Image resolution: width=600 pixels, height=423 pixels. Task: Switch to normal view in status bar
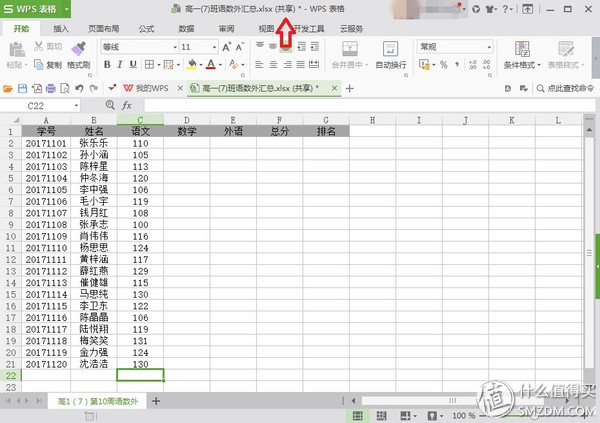coord(357,416)
